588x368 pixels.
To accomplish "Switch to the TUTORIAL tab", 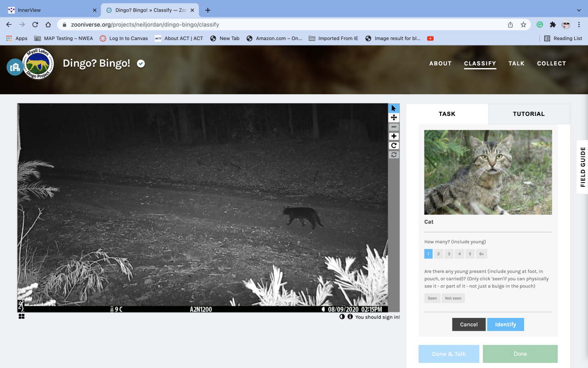I will (529, 114).
